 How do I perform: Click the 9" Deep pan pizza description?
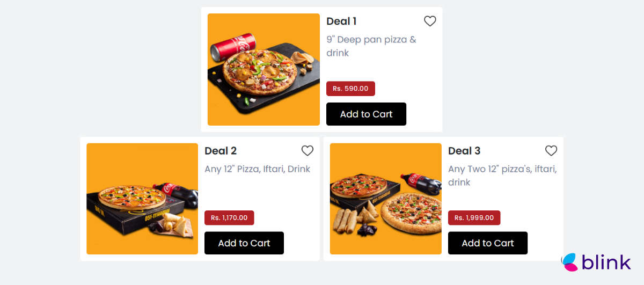click(371, 46)
